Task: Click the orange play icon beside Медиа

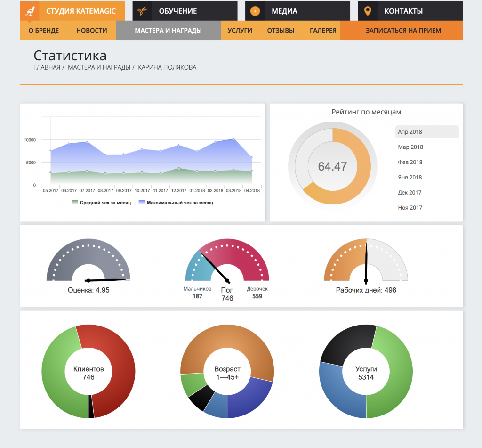Action: 255,11
